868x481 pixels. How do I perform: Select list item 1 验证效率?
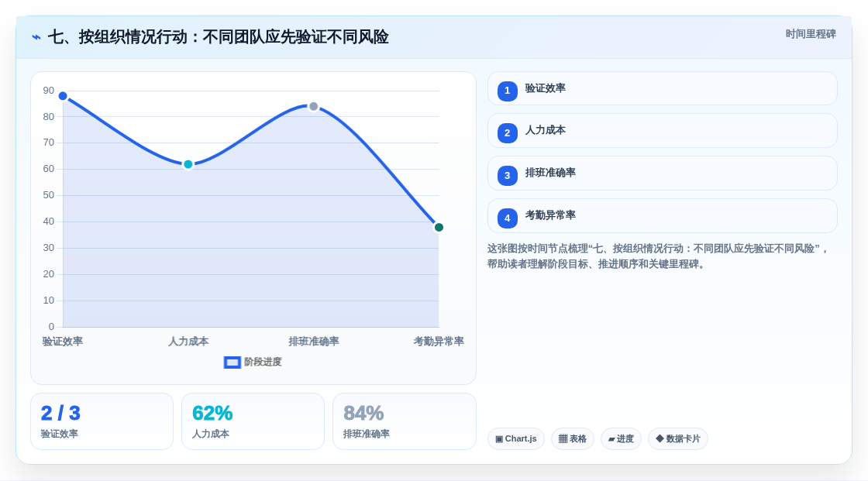pyautogui.click(x=662, y=88)
